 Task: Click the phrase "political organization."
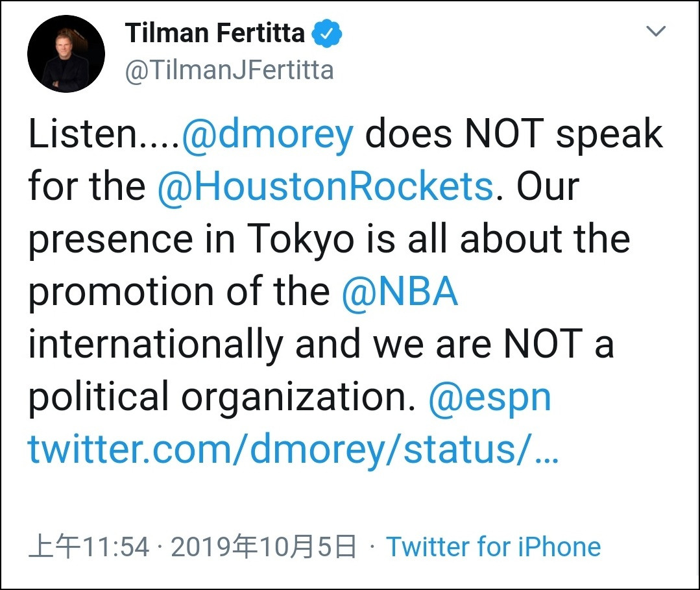coord(221,397)
